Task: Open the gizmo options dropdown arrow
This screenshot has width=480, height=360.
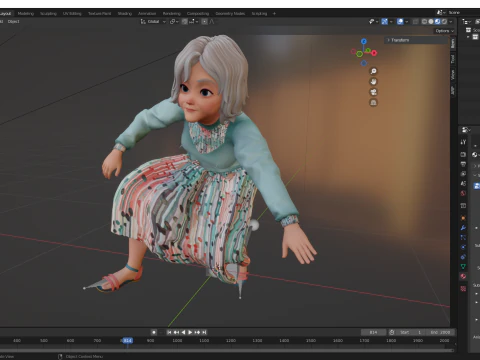Action: click(391, 22)
